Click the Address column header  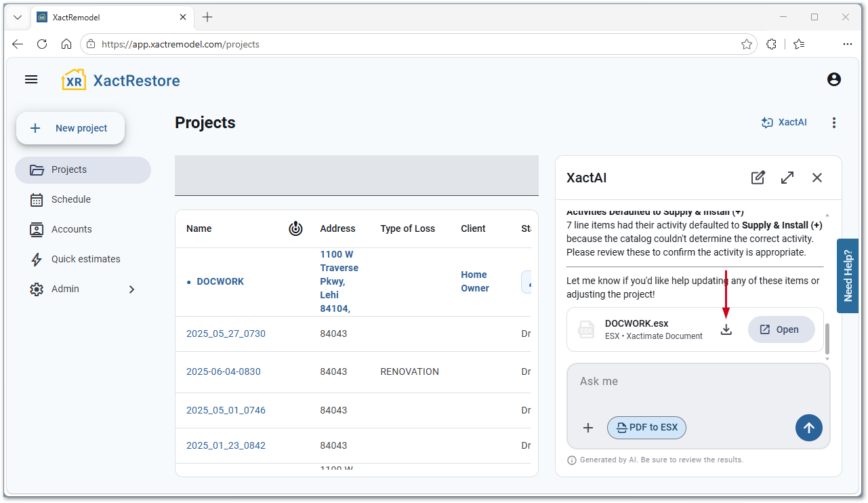click(337, 228)
